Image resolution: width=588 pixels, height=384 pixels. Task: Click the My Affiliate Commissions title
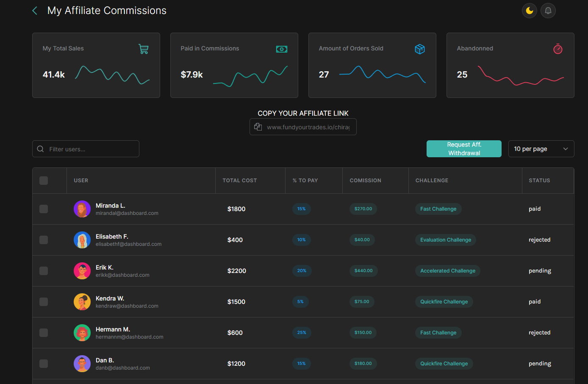pos(107,11)
